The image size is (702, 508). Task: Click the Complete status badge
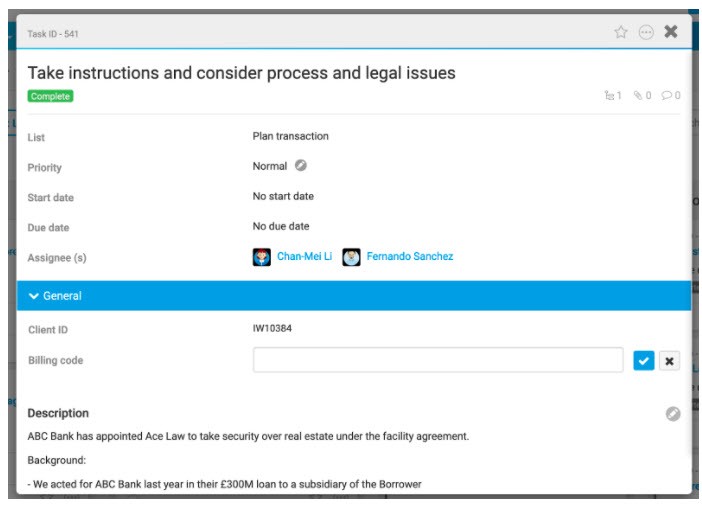pos(50,96)
